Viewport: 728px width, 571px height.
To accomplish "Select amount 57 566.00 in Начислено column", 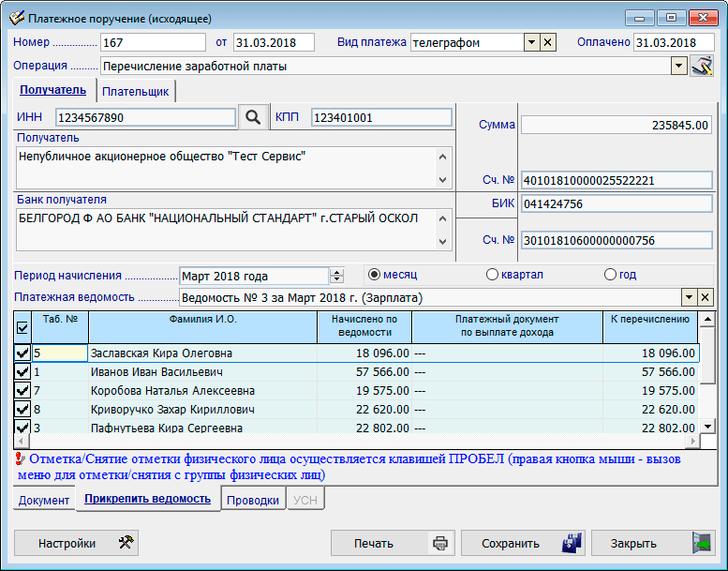I will point(364,371).
